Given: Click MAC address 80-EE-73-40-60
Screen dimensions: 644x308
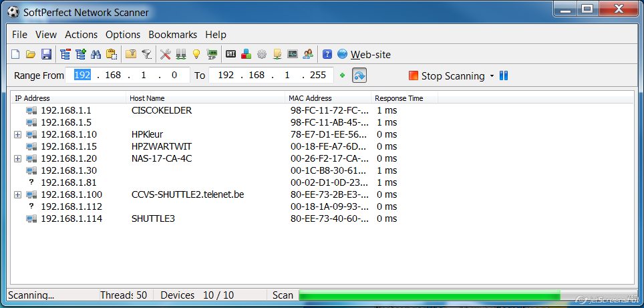Looking at the screenshot, I should pyautogui.click(x=329, y=219).
